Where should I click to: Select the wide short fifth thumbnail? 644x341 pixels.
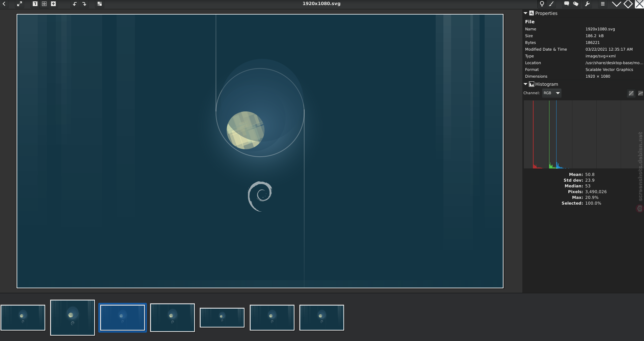[x=222, y=318]
